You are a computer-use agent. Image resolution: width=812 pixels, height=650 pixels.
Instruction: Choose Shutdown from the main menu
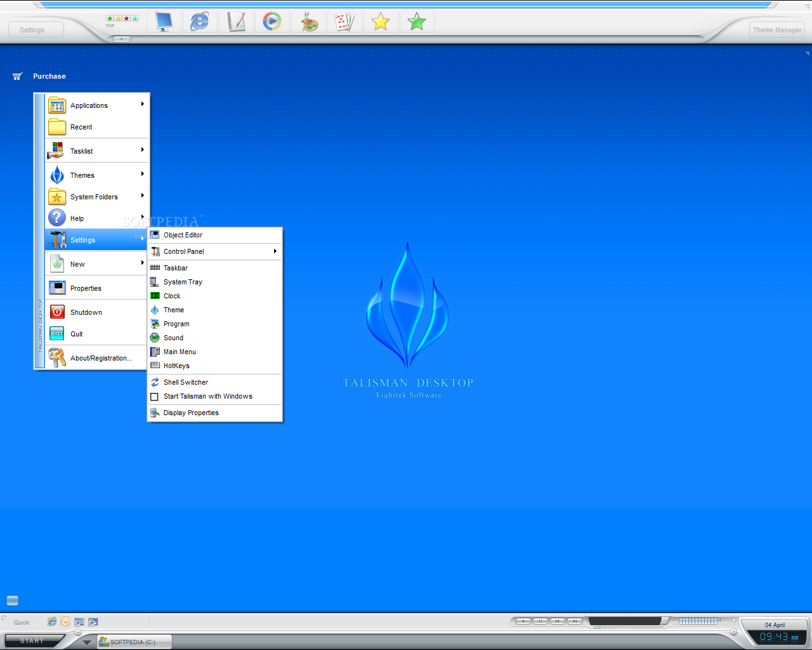[97, 312]
